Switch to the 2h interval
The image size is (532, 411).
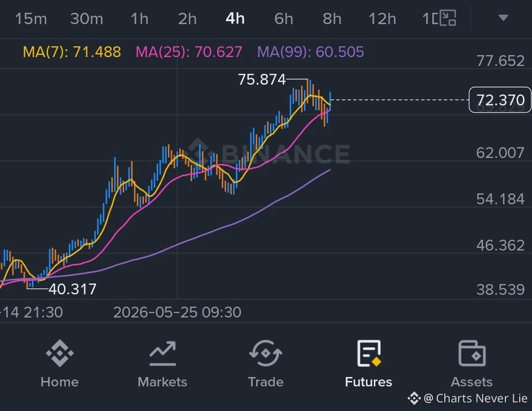(x=187, y=19)
